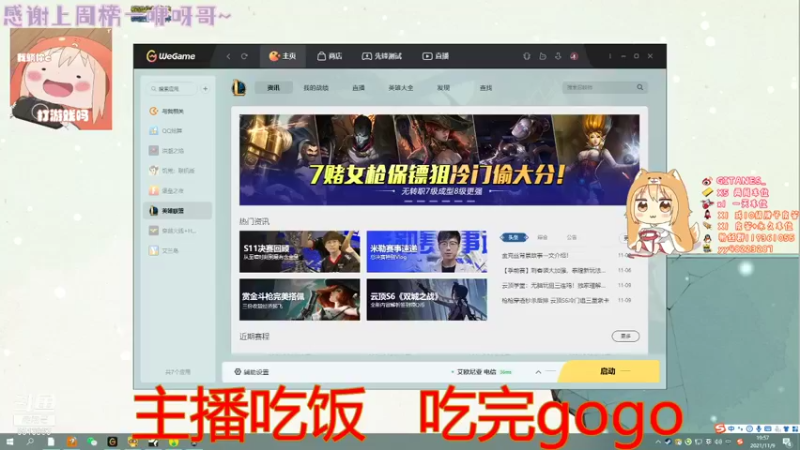Open the S11决赛回顾 card

point(299,252)
